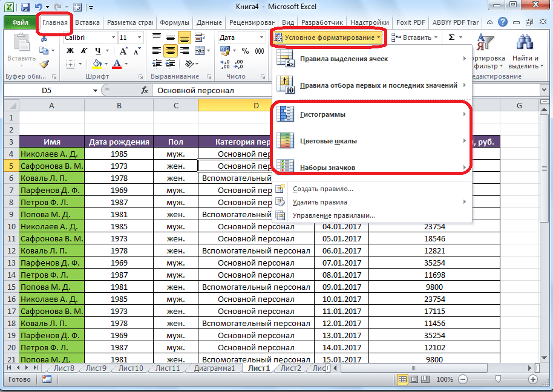Toggle italic К formatting
Viewport: 553px width, 392px height.
(83, 51)
